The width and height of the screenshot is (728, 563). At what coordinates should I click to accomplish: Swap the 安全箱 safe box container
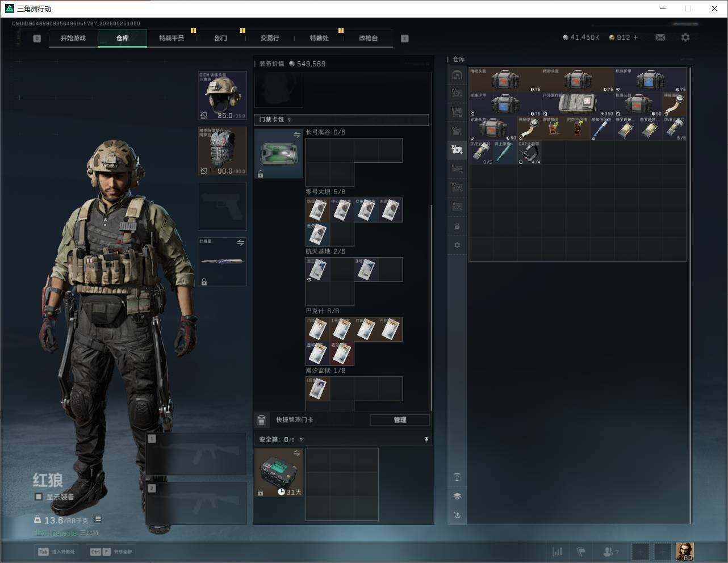click(x=297, y=453)
